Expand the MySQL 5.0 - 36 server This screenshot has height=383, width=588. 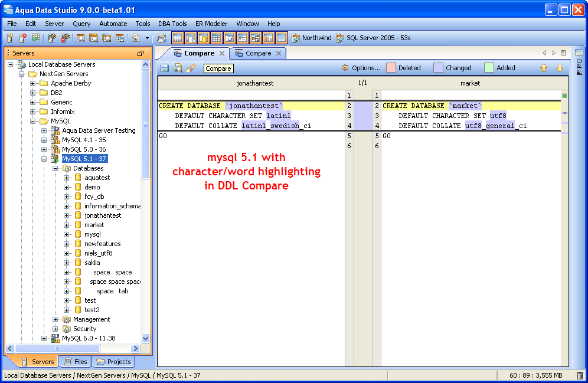coord(44,149)
